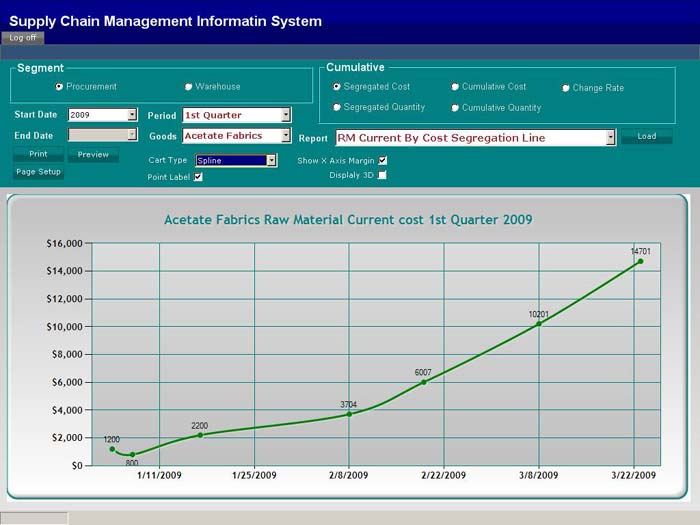Click the '$16,000' y-axis label
This screenshot has height=525, width=700.
tap(64, 243)
